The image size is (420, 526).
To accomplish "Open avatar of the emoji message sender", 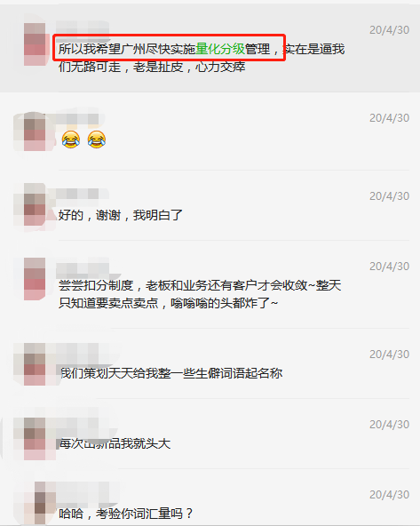I will (35, 131).
